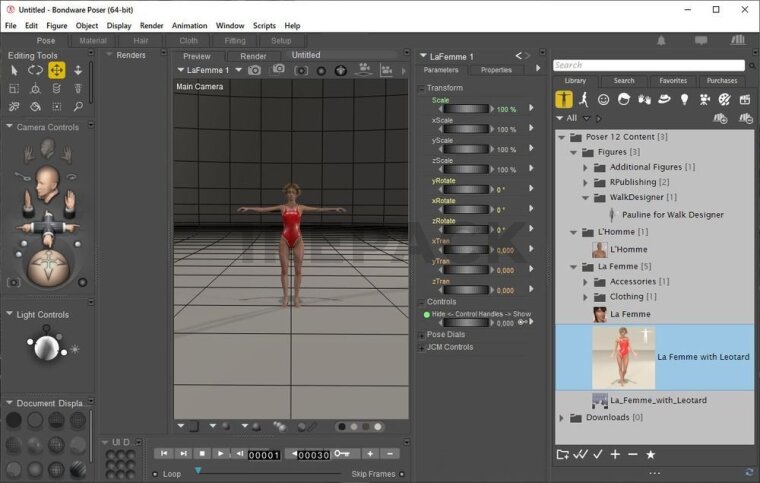Click the magnifier tool in Editing Tools
This screenshot has height=483, width=760.
(78, 106)
